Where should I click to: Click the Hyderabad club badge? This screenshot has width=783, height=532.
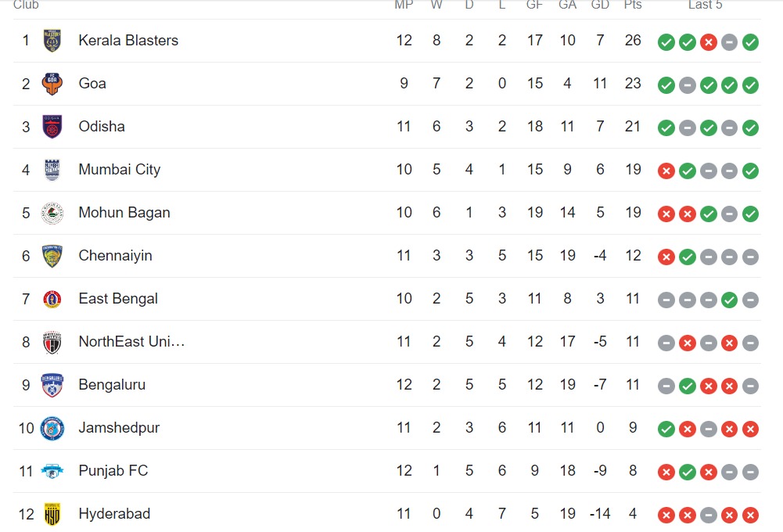[x=52, y=514]
